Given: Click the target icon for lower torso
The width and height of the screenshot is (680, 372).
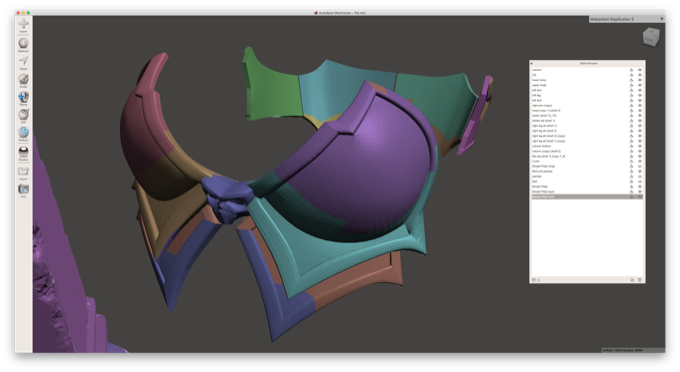Looking at the screenshot, I should click(x=631, y=80).
